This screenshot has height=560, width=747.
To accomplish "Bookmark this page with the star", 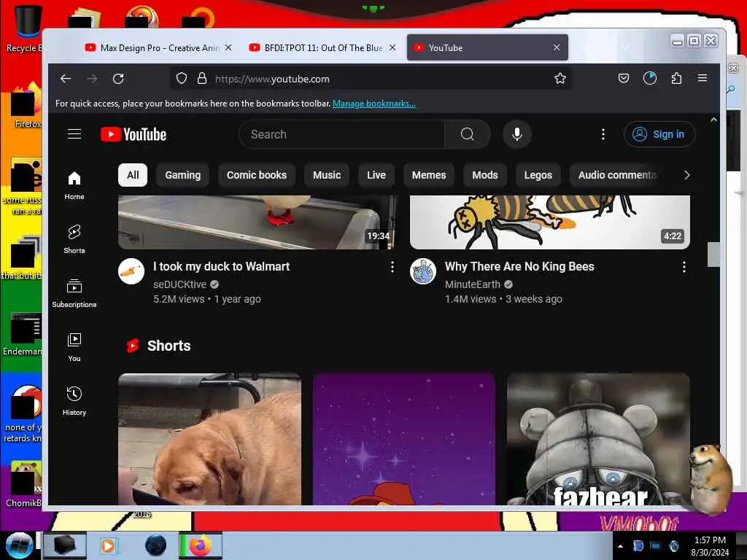I will click(x=560, y=79).
